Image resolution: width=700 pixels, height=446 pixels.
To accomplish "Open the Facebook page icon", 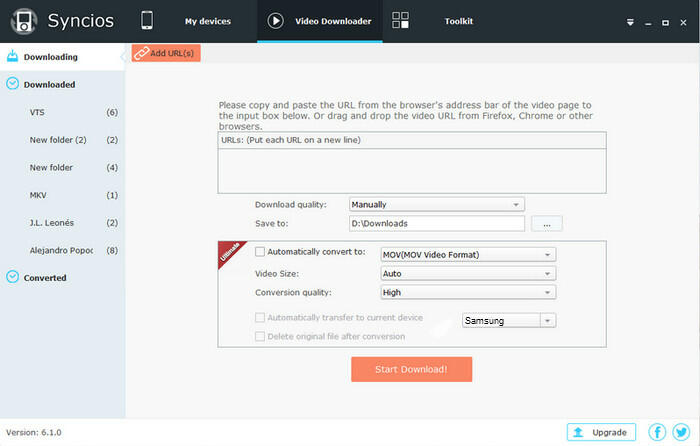I will (x=657, y=432).
